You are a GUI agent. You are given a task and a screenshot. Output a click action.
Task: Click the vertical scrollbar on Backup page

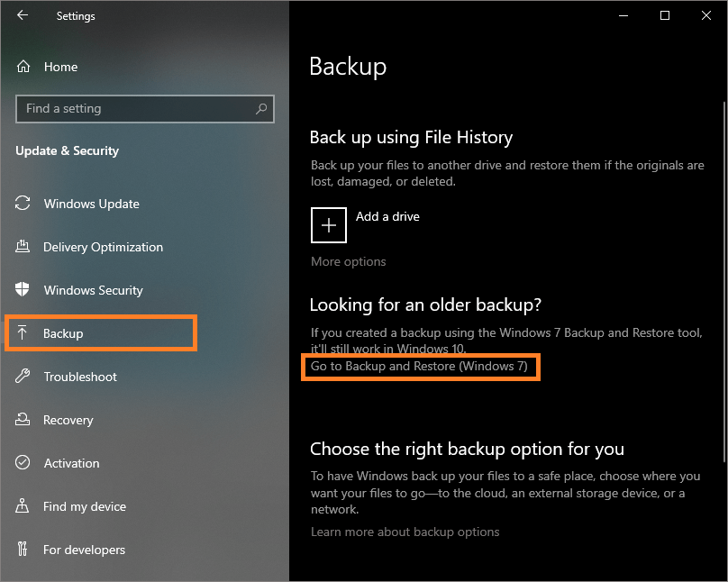[x=724, y=282]
